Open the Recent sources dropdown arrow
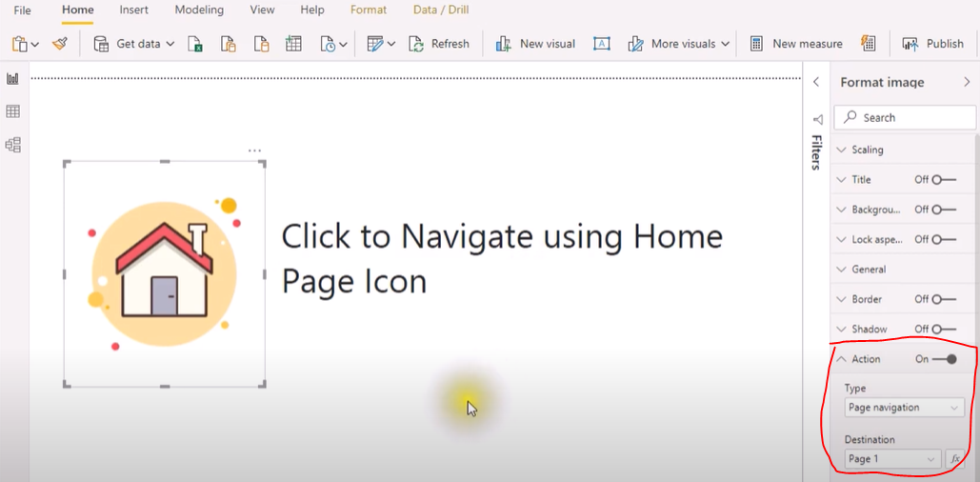The height and width of the screenshot is (482, 980). (x=343, y=45)
